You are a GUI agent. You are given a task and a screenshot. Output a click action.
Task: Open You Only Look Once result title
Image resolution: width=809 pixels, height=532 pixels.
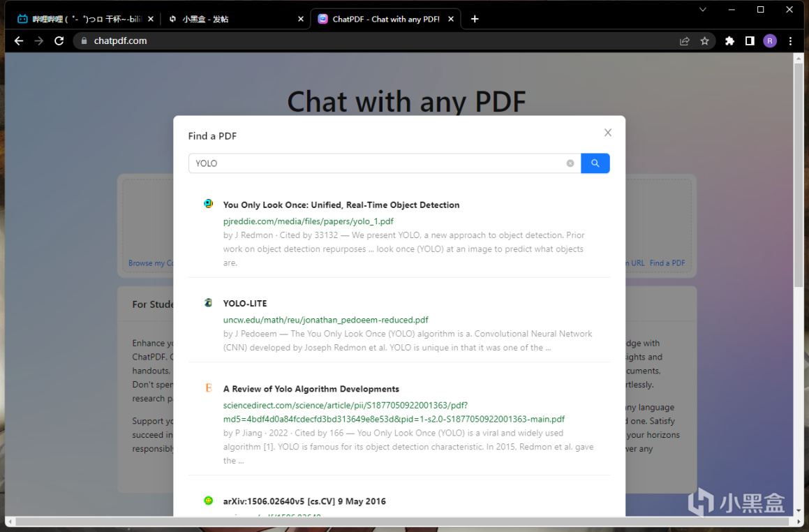click(341, 205)
